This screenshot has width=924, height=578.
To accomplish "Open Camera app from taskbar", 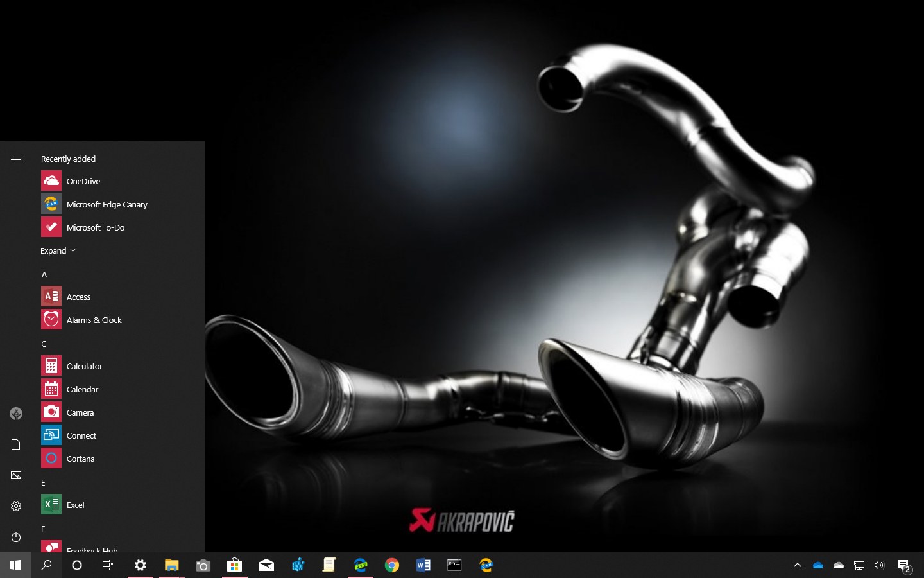I will (x=203, y=565).
